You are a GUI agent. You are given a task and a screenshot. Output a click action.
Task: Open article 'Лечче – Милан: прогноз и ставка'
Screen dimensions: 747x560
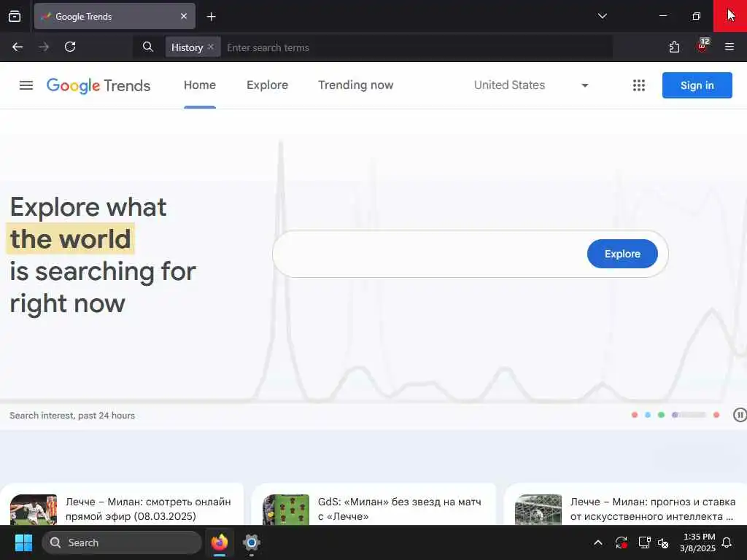pyautogui.click(x=653, y=509)
